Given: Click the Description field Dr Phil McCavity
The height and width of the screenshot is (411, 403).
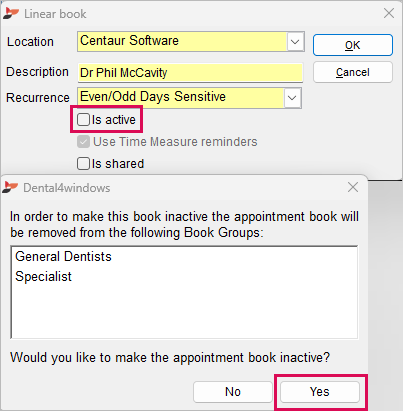Looking at the screenshot, I should point(190,73).
